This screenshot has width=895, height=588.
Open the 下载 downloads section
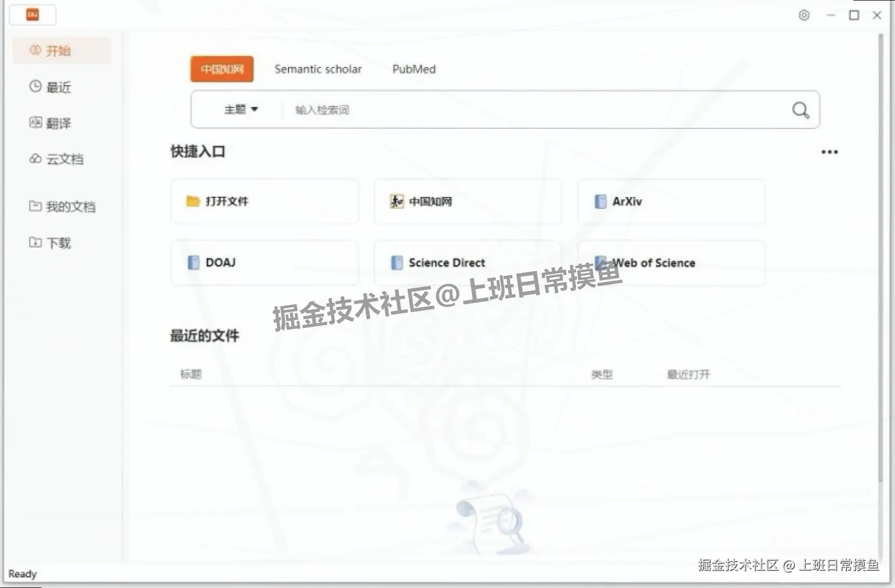[57, 243]
